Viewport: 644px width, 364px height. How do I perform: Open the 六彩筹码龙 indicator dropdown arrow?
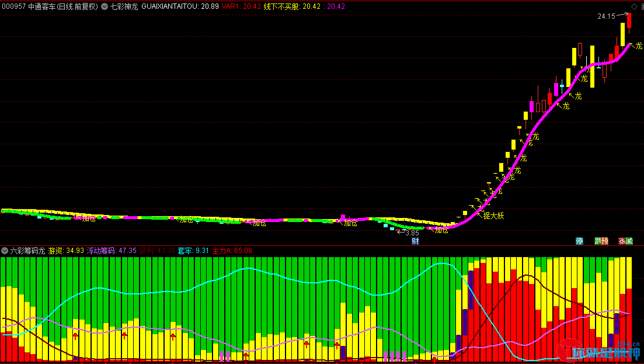[x=5, y=251]
